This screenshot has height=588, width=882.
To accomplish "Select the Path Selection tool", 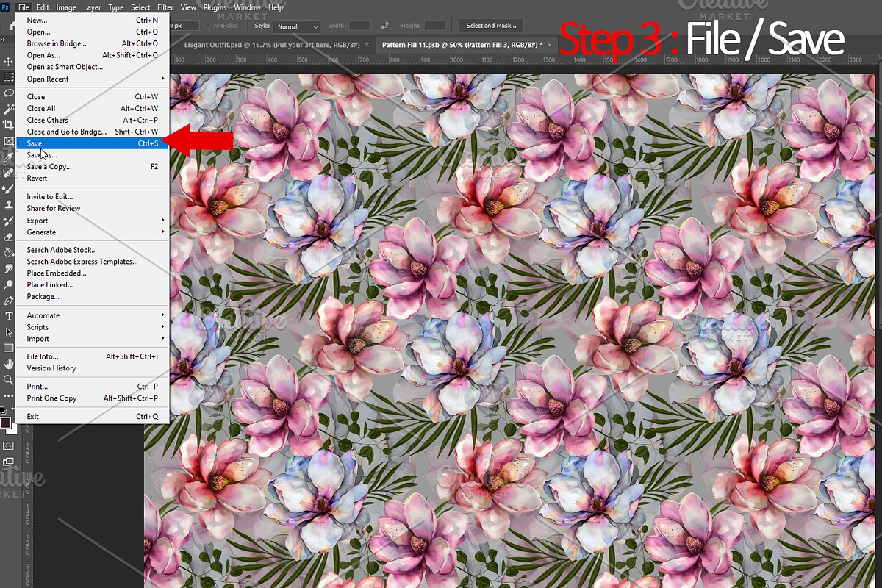I will [9, 332].
